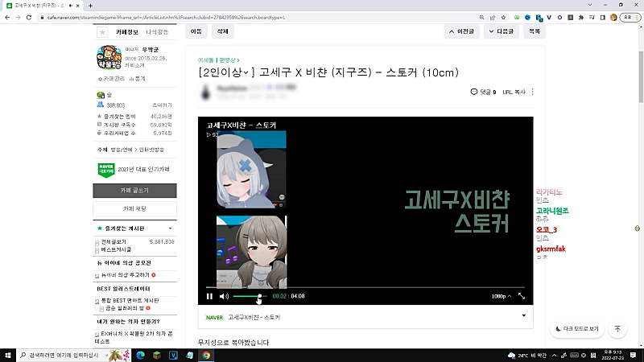Open the 통계 statistics link

tap(137, 78)
